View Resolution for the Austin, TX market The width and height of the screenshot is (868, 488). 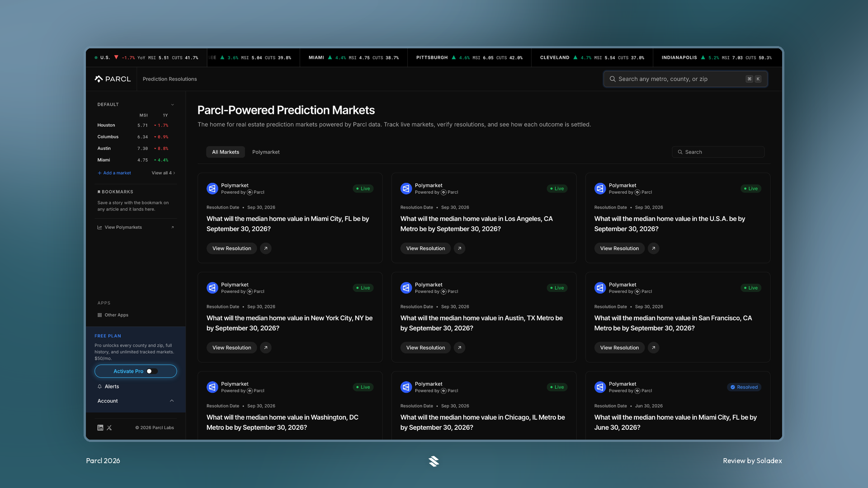point(425,348)
